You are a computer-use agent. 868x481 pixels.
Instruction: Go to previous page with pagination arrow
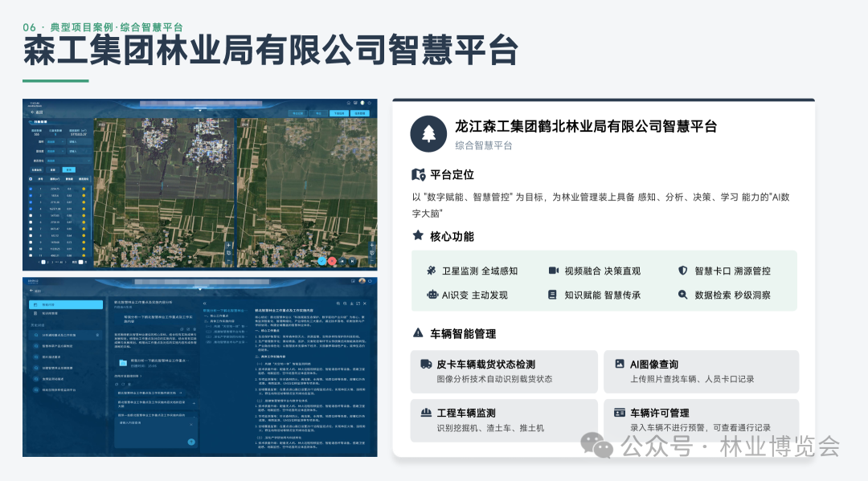point(39,262)
